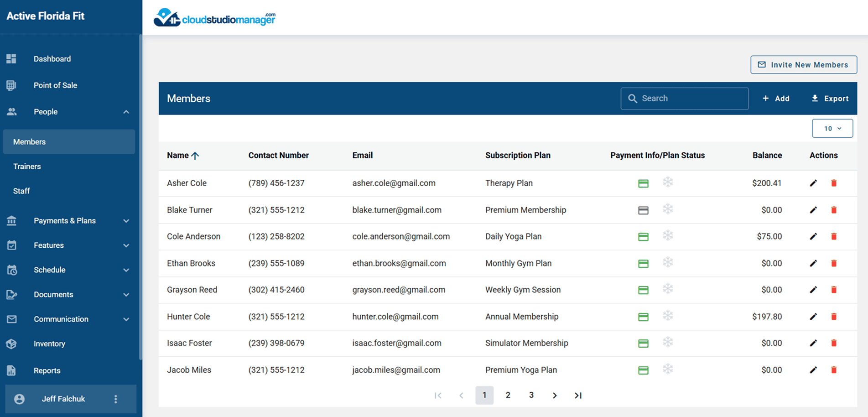Delete Blake Turner using the trash icon

pos(834,210)
